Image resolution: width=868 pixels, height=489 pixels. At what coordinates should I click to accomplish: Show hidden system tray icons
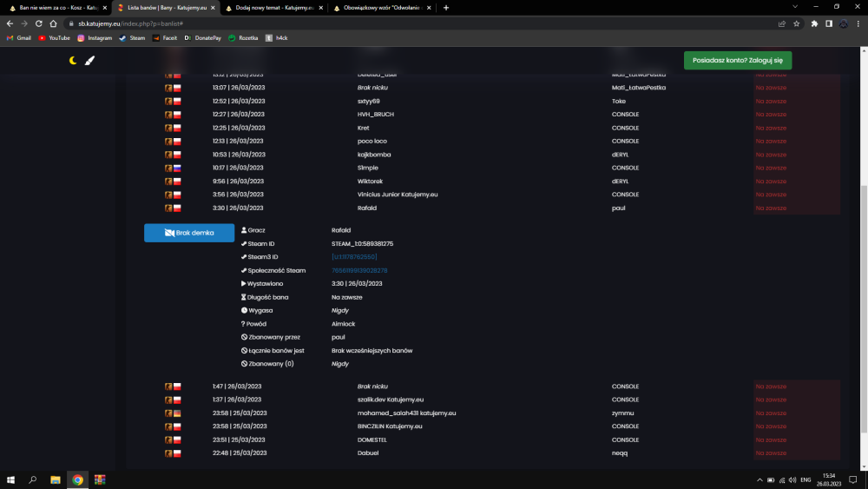pyautogui.click(x=759, y=480)
